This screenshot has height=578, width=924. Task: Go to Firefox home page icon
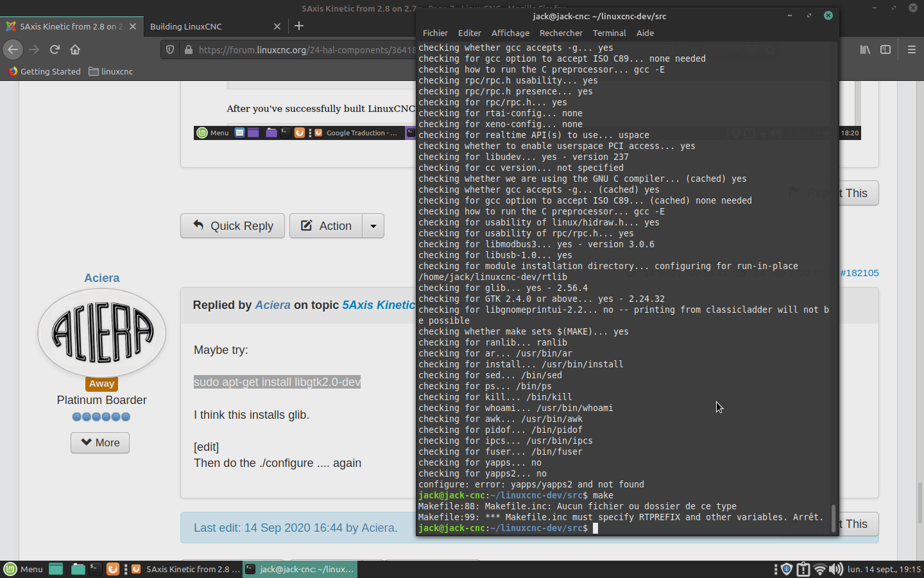(75, 49)
